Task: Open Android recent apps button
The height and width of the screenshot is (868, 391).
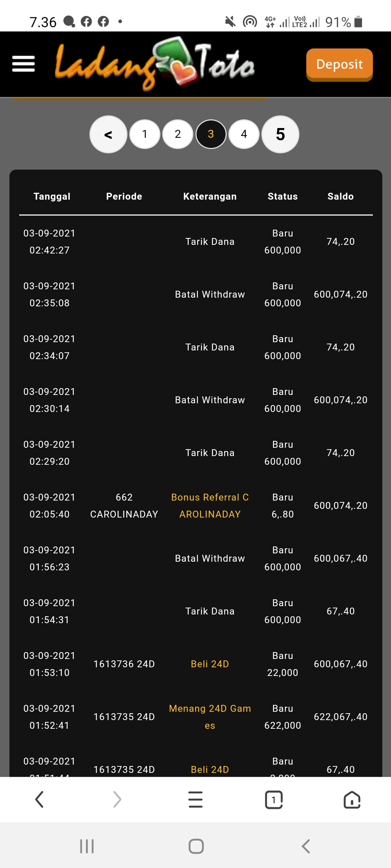Action: click(87, 846)
